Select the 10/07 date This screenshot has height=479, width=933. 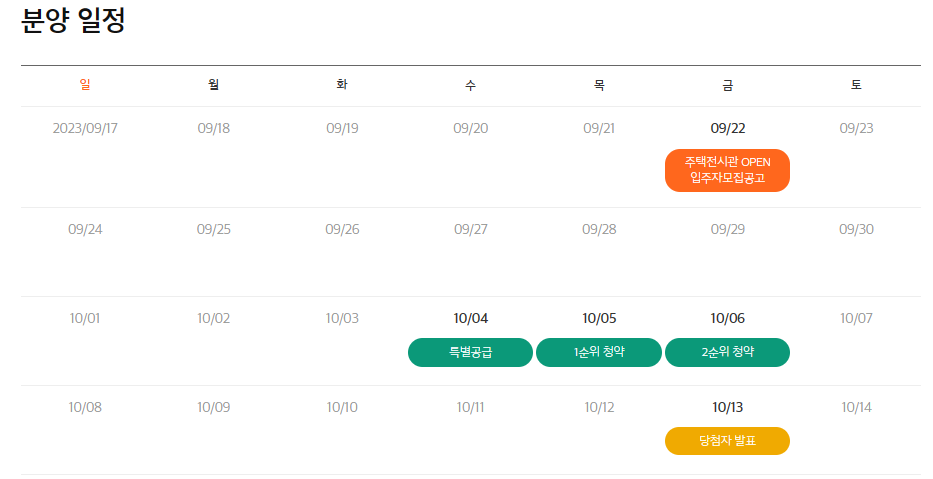(856, 318)
